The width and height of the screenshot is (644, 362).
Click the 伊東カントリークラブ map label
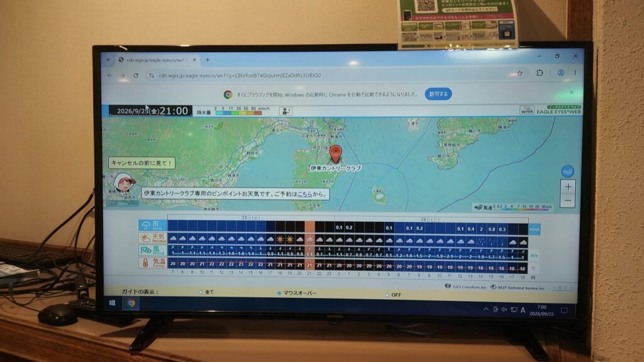click(336, 168)
